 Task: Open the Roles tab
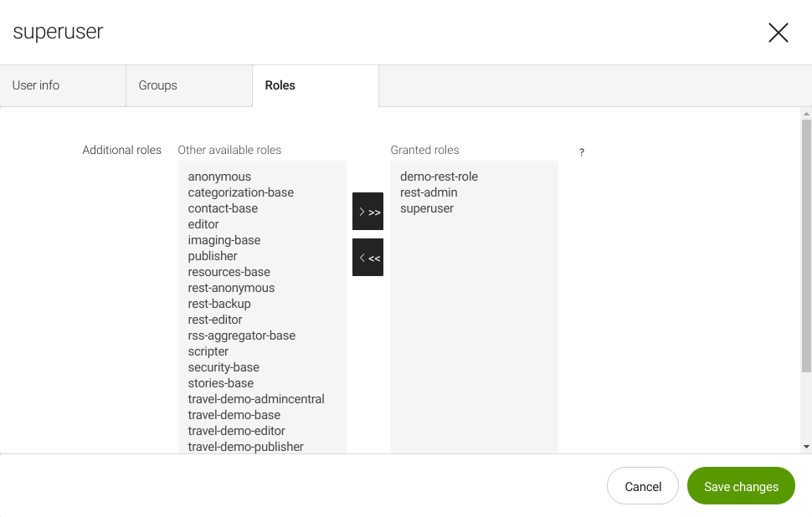click(x=280, y=84)
